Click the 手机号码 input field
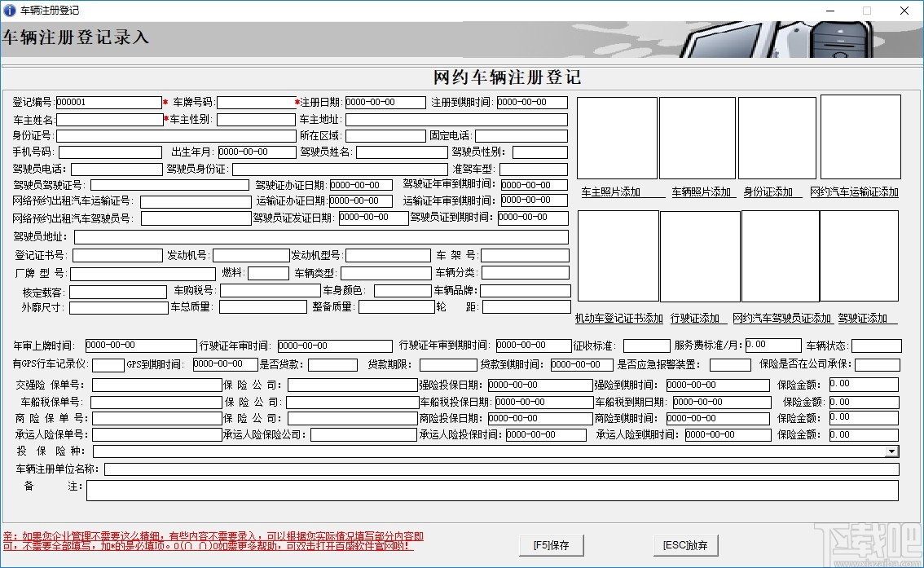Screen dimensions: 924x568 point(110,152)
